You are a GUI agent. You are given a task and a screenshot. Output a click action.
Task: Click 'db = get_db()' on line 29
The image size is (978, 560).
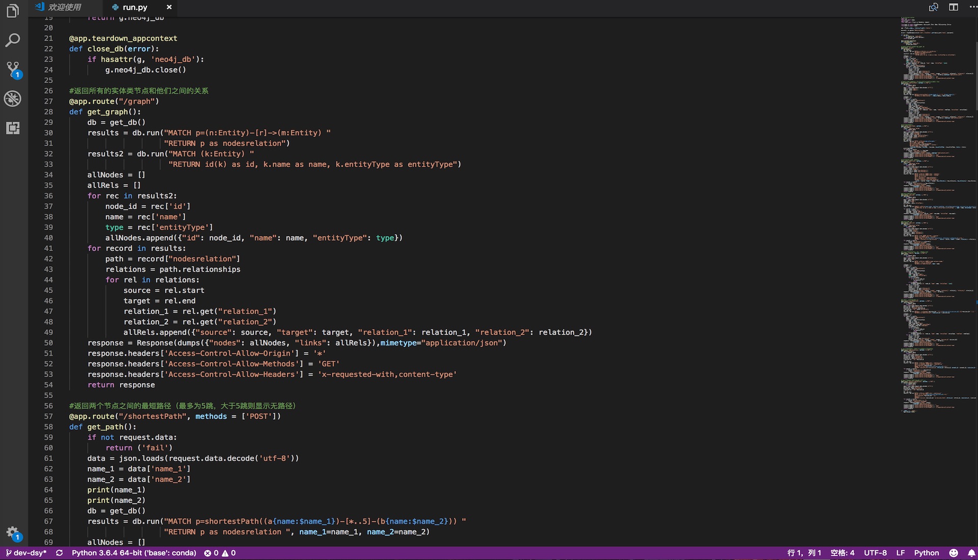(117, 122)
